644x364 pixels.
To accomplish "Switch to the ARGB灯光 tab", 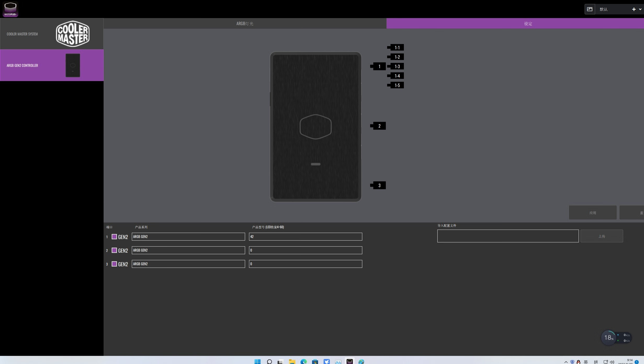I will 245,24.
